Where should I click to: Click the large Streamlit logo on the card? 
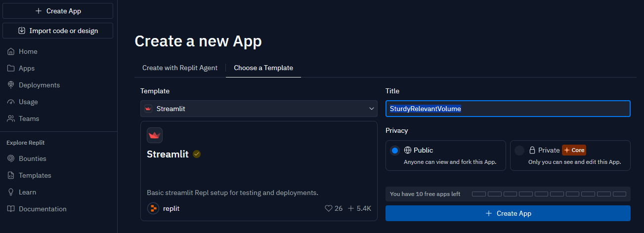[x=155, y=135]
